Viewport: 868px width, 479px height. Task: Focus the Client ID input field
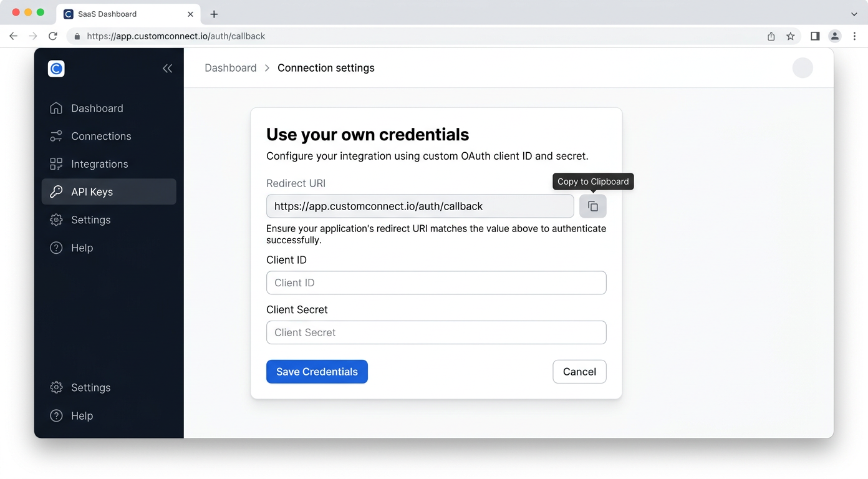click(436, 283)
